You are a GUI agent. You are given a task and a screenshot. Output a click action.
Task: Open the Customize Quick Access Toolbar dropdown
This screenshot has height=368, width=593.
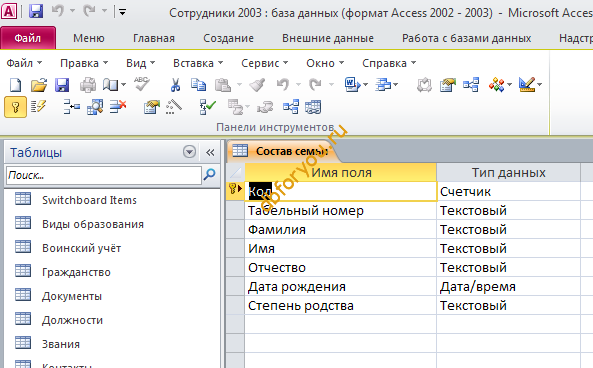[123, 12]
